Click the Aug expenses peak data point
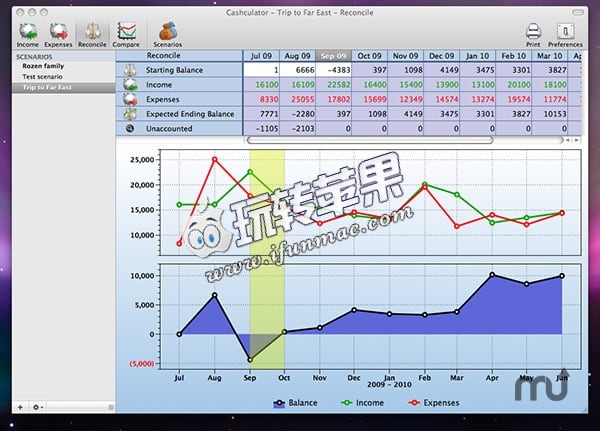The image size is (600, 431). (x=215, y=159)
